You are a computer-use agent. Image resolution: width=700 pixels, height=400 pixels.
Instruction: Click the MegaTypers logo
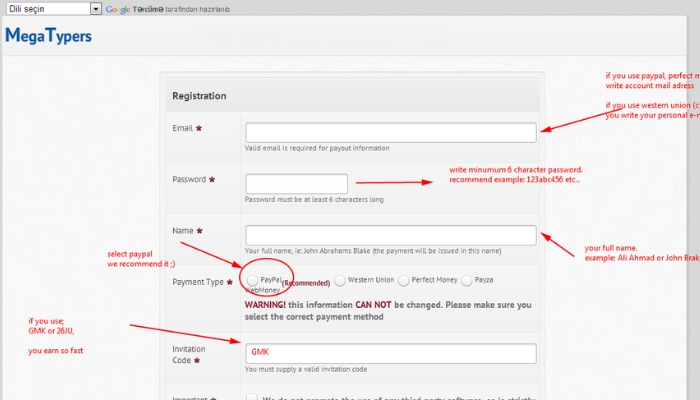click(x=48, y=36)
